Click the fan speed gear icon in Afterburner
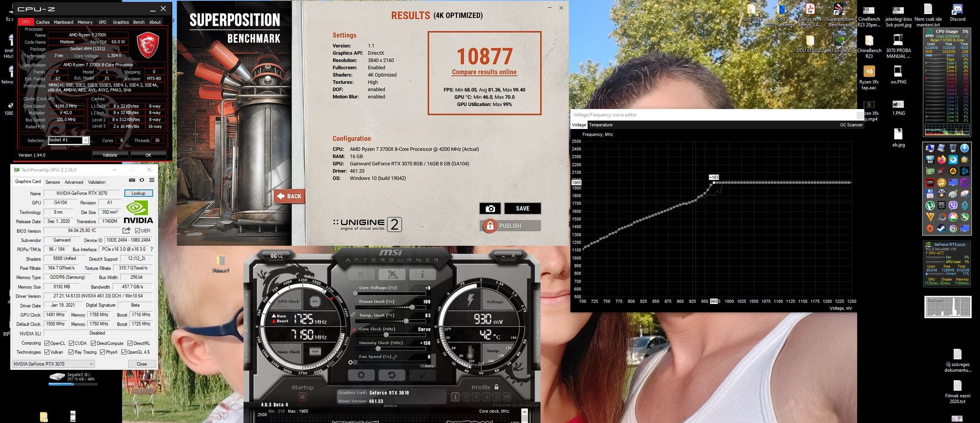Viewport: 980px width, 423px height. 350,362
